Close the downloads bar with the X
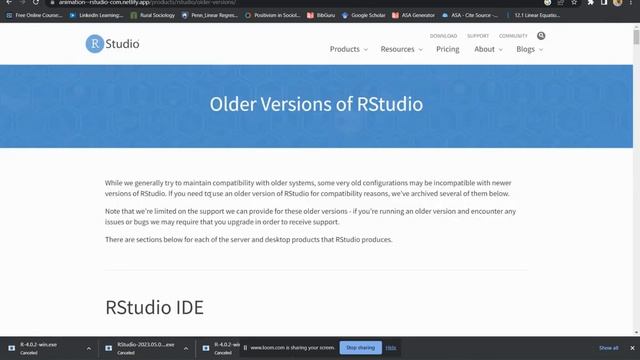 click(632, 348)
